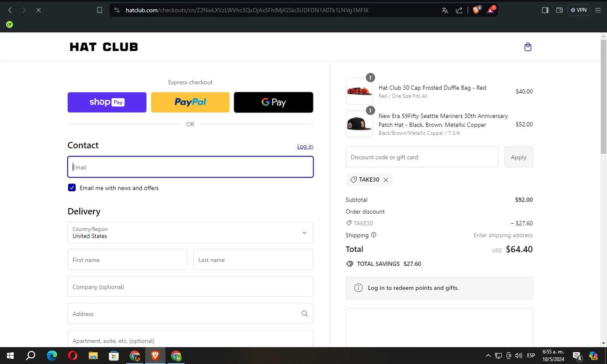Click 'Log in to redeem points and gifts'

413,288
